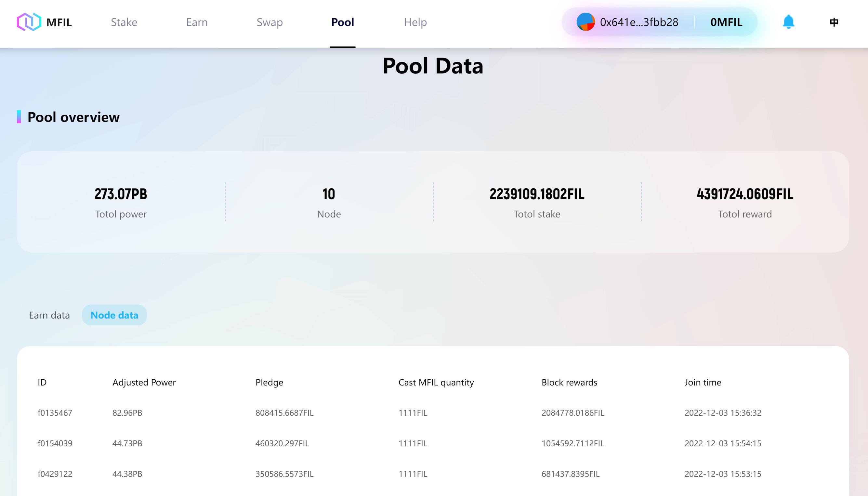The width and height of the screenshot is (868, 496).
Task: Click the Stake navigation menu item
Action: (x=124, y=21)
